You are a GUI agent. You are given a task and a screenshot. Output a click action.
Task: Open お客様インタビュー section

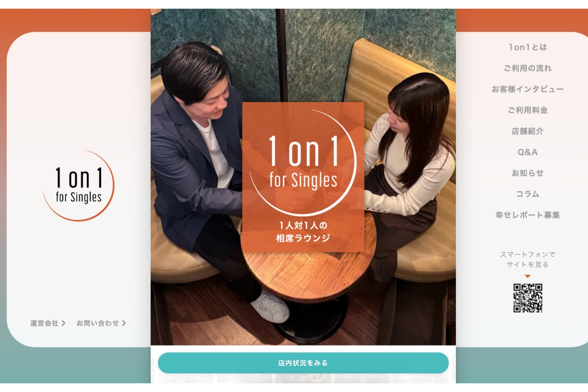pyautogui.click(x=528, y=89)
